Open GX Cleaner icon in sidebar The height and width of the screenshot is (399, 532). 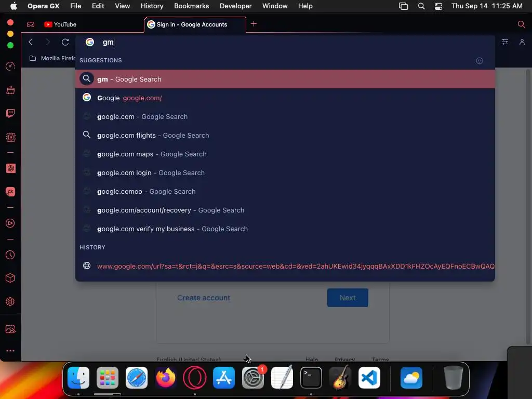point(10,90)
